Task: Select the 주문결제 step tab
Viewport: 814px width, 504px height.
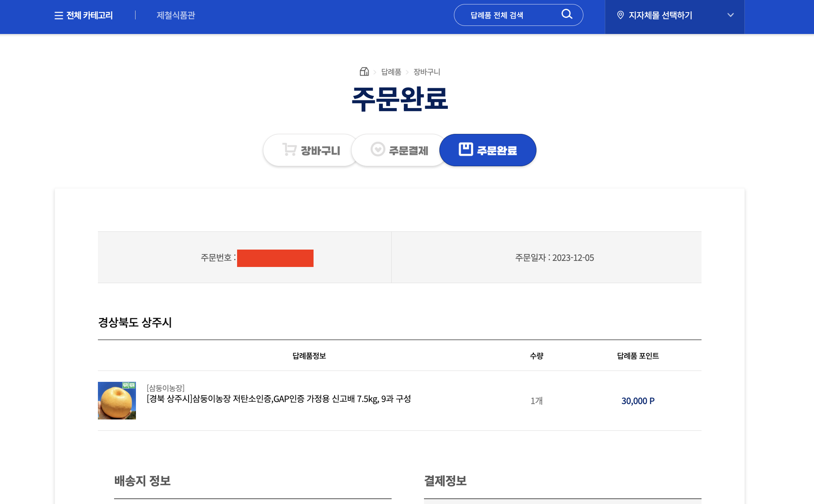Action: (408, 150)
